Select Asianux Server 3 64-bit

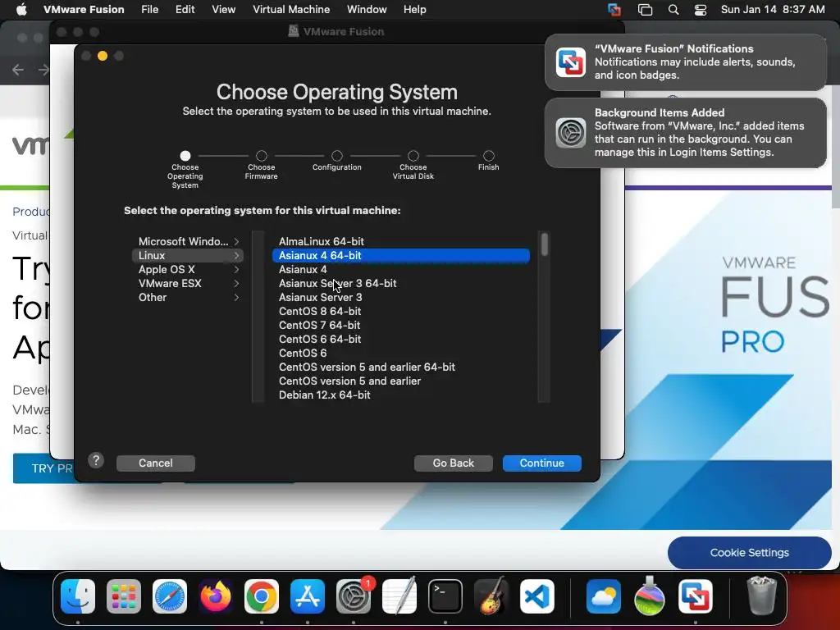401,283
